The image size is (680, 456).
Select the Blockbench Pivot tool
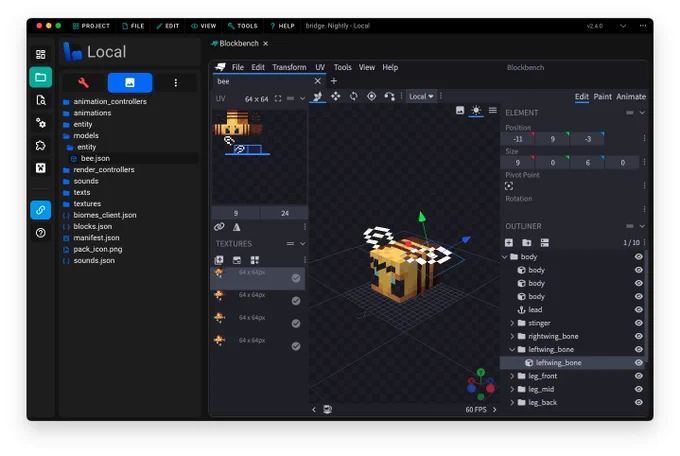[x=372, y=96]
